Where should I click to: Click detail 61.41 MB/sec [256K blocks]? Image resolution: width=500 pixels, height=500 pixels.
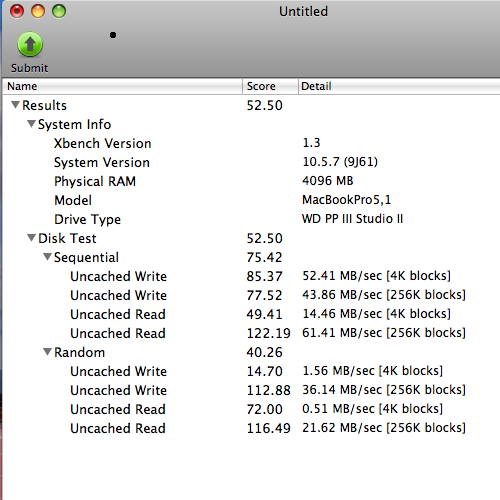pyautogui.click(x=384, y=333)
